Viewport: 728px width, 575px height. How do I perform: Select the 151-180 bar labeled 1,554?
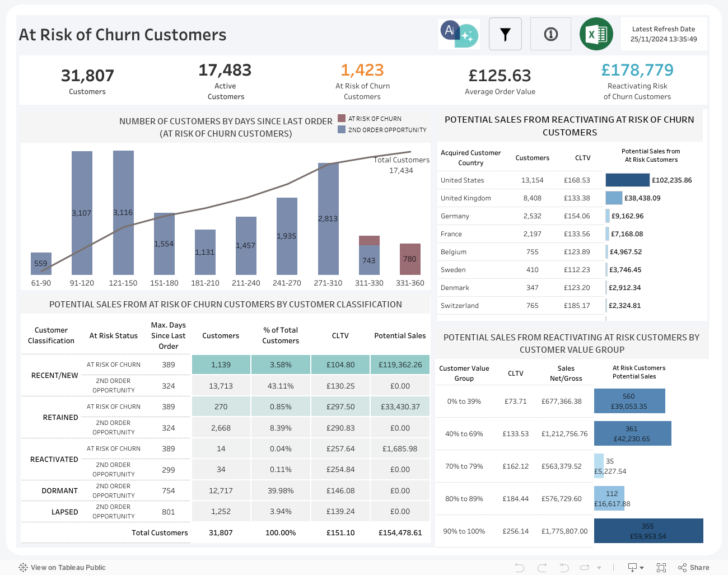(x=164, y=244)
